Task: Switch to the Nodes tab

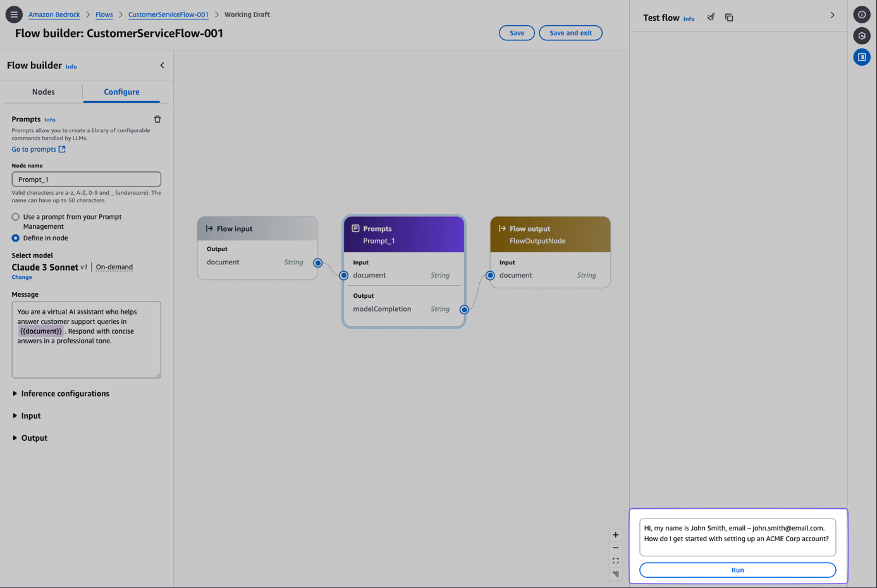Action: click(x=43, y=92)
